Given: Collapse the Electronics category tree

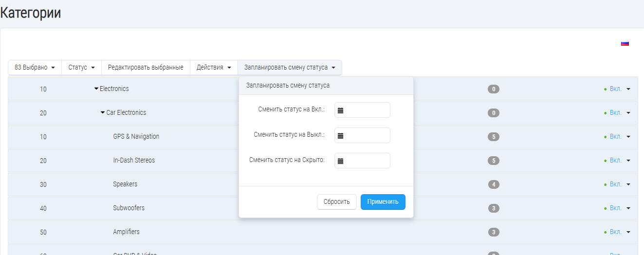Looking at the screenshot, I should [96, 89].
